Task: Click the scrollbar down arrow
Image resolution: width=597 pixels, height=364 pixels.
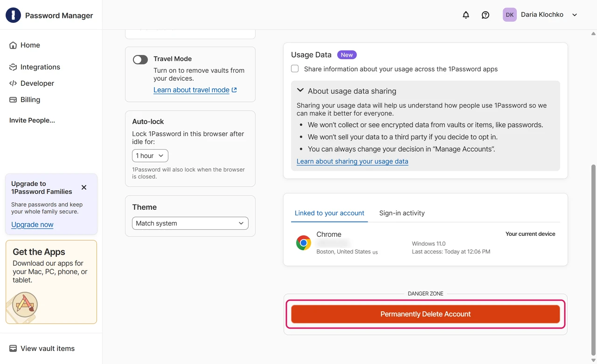Action: [593, 360]
